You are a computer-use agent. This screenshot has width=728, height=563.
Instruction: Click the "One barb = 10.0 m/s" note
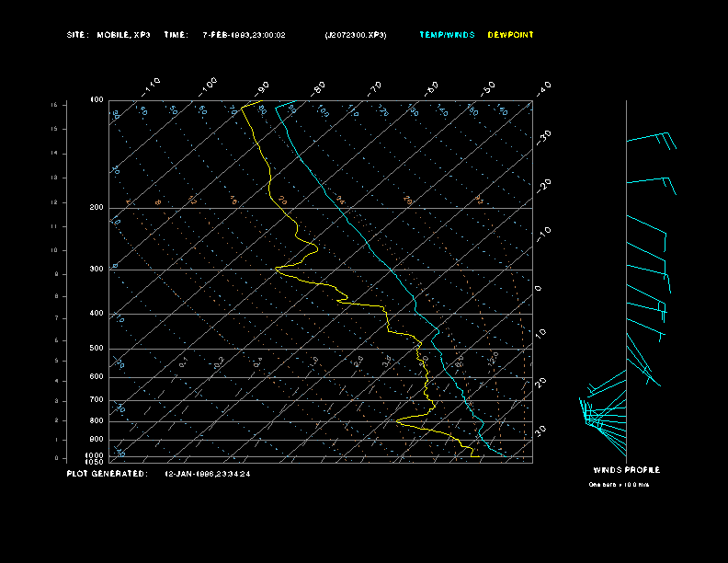point(619,485)
